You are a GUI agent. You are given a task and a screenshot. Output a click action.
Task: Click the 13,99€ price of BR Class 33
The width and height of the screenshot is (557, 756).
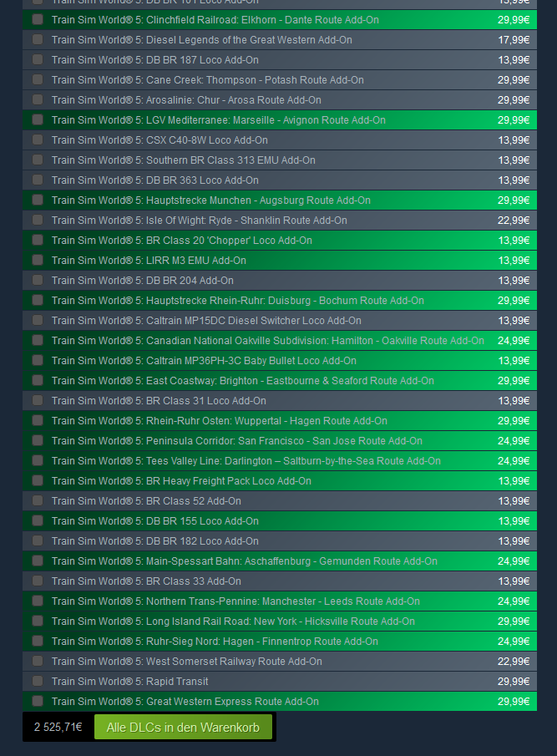tap(514, 581)
